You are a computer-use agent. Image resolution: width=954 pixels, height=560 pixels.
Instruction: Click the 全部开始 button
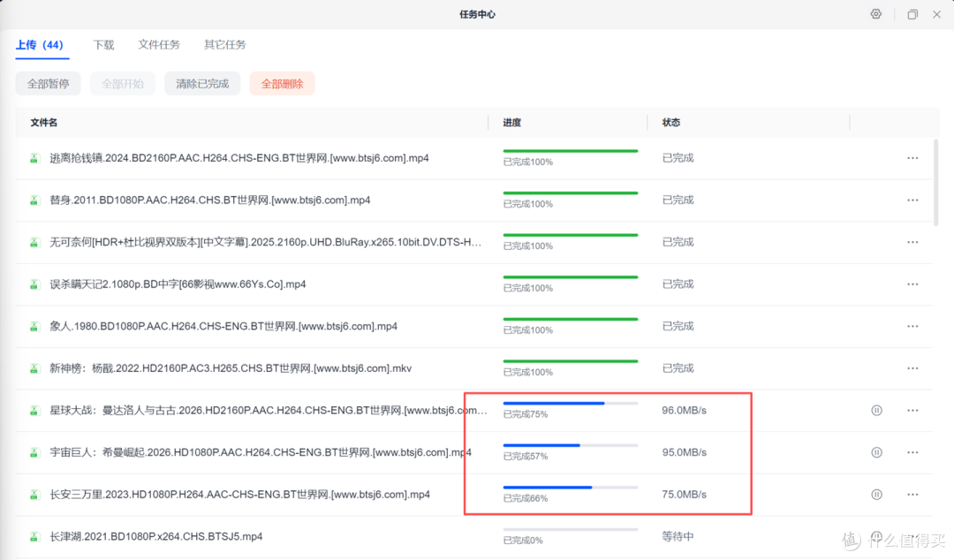[x=122, y=84]
